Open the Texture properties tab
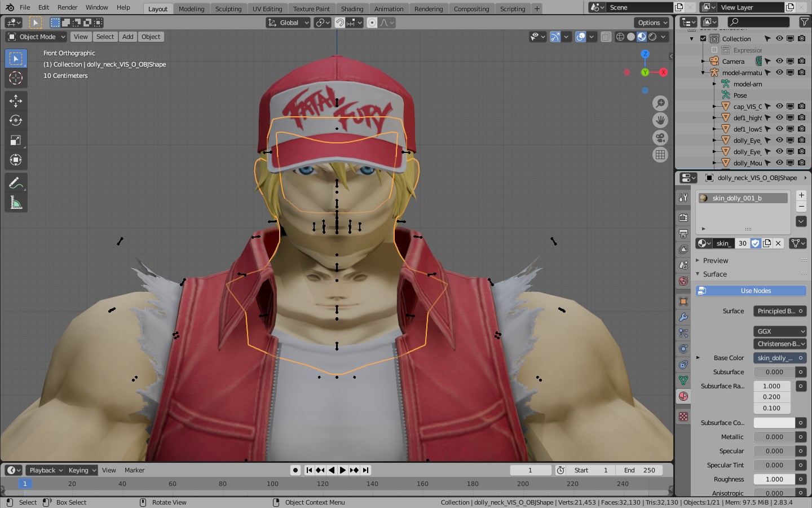 pos(683,417)
